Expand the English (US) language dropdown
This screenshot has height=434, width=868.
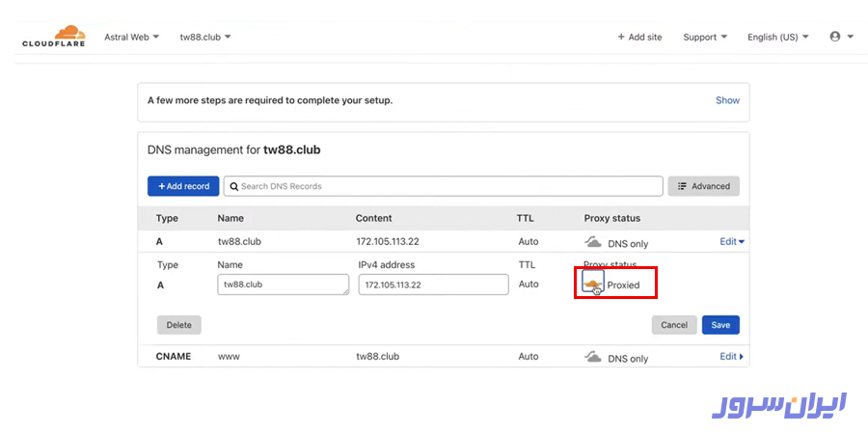click(778, 37)
